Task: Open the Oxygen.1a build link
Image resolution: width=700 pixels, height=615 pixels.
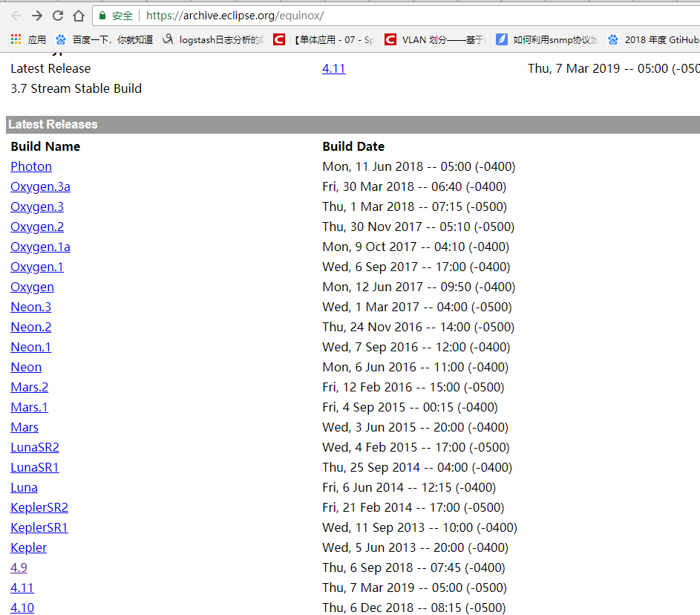Action: (41, 247)
